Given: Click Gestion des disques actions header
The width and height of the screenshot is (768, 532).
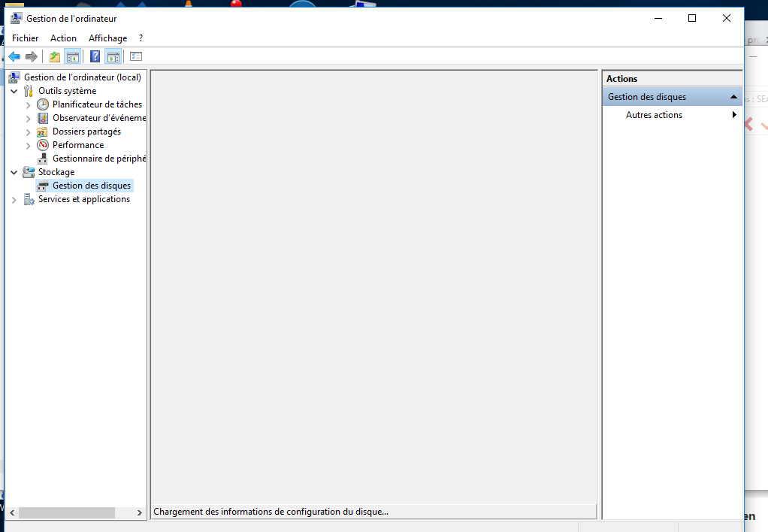Looking at the screenshot, I should [672, 97].
